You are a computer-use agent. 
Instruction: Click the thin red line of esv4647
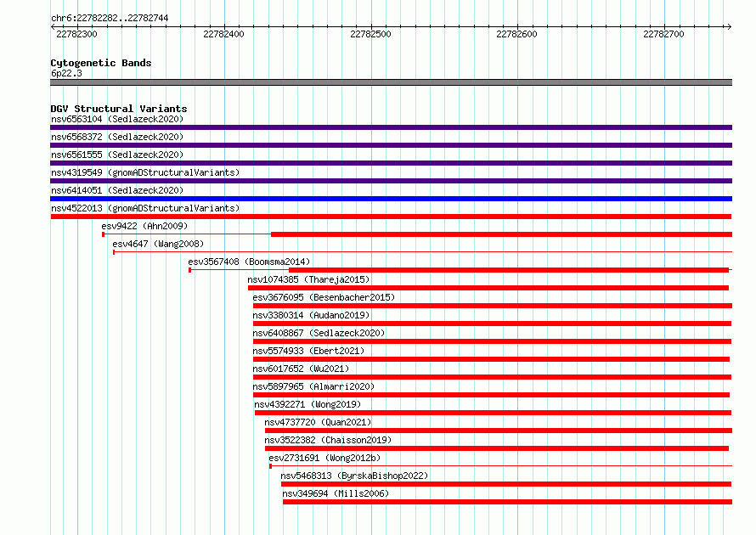pos(423,251)
